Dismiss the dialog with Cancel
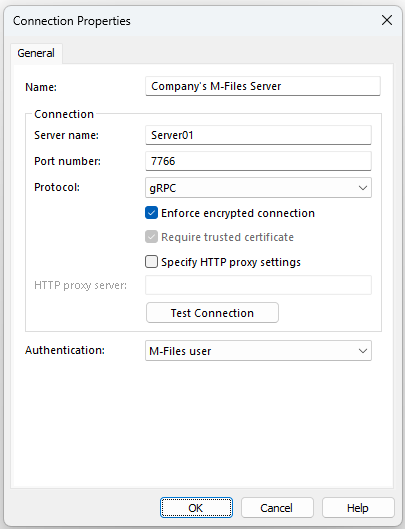 (277, 508)
